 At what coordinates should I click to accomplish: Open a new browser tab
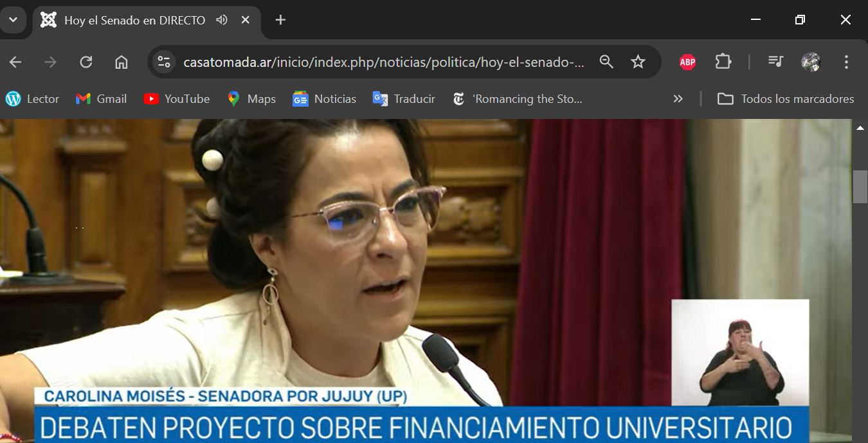[280, 20]
